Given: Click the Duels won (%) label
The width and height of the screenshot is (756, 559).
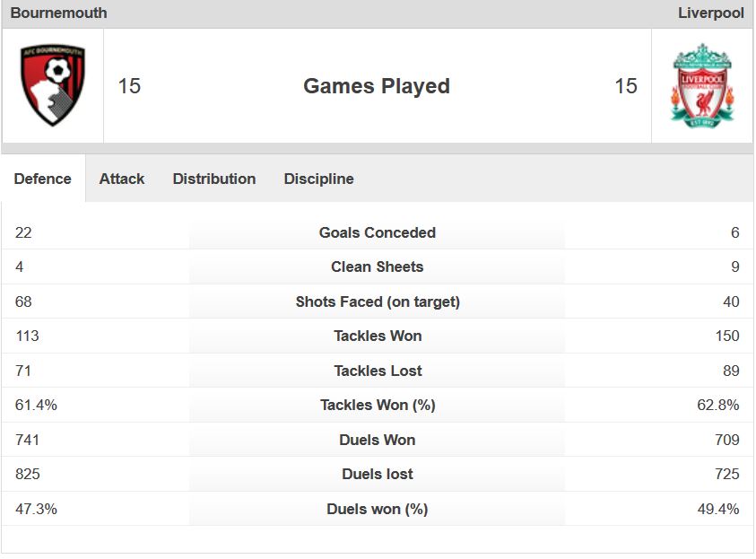Looking at the screenshot, I should [x=378, y=509].
